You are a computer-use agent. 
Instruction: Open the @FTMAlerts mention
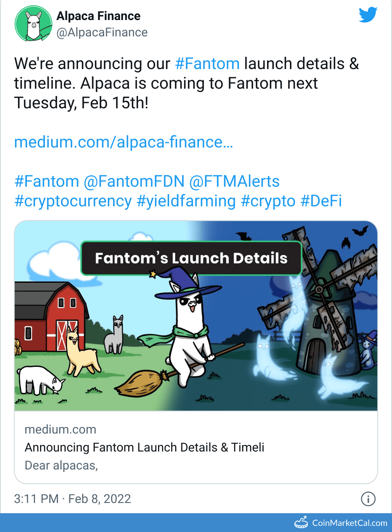pyautogui.click(x=234, y=181)
